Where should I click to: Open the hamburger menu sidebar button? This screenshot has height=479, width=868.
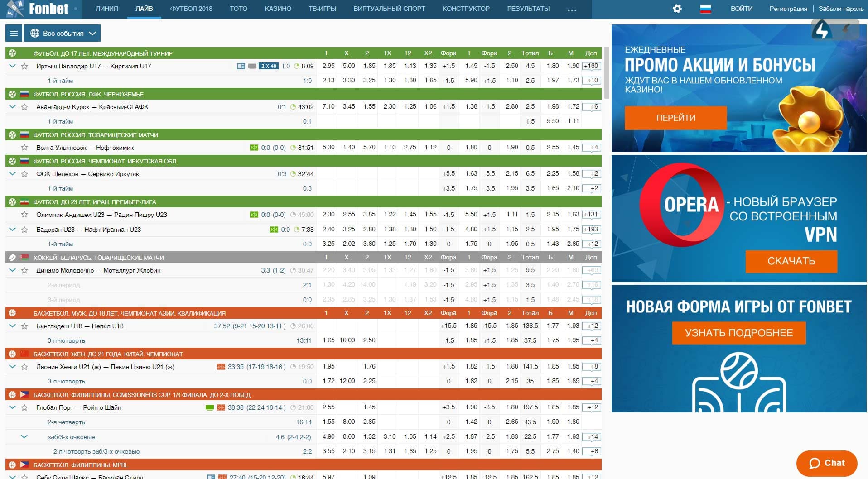click(14, 33)
